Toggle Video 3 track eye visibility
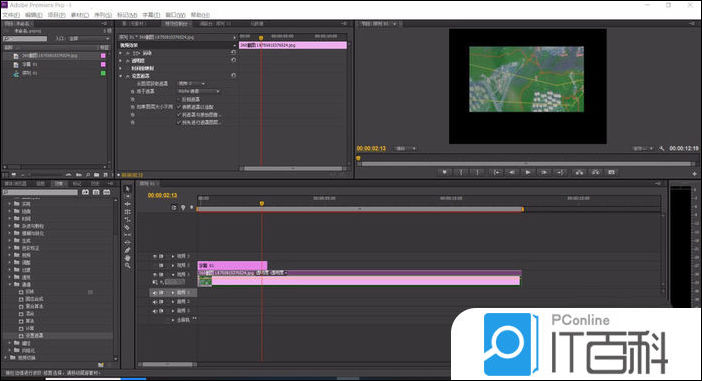 [x=155, y=256]
